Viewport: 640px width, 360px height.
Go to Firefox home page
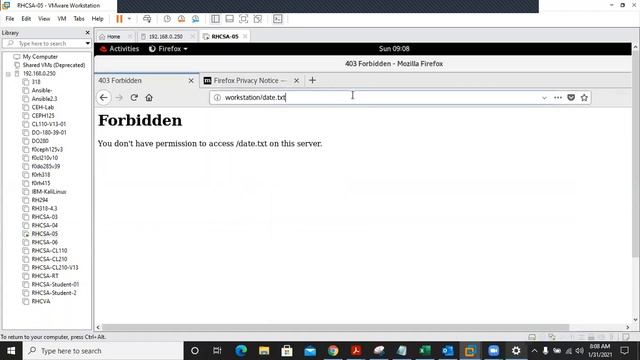[x=149, y=98]
